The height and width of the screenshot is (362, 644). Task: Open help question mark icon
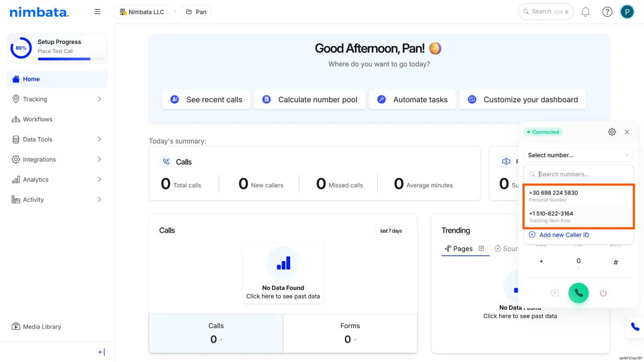tap(607, 12)
